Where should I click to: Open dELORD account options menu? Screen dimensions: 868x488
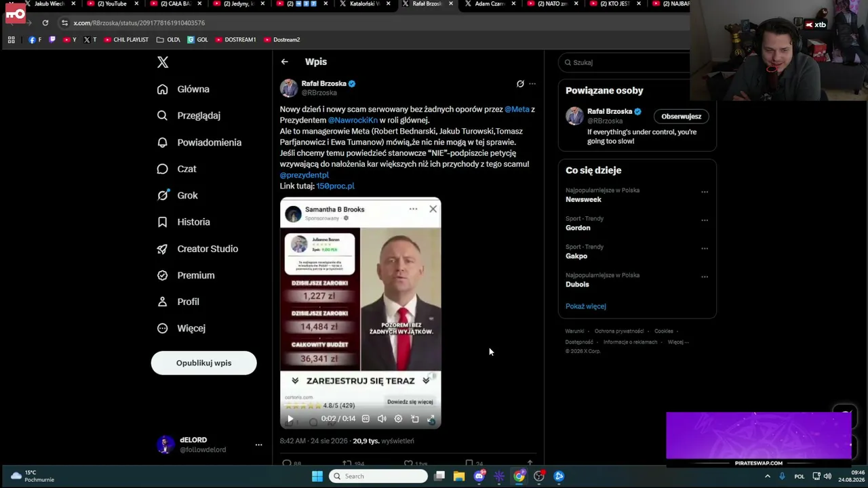[x=258, y=445]
